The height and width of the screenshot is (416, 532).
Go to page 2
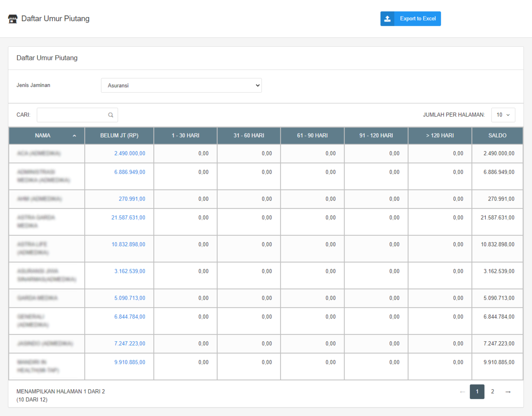point(492,392)
